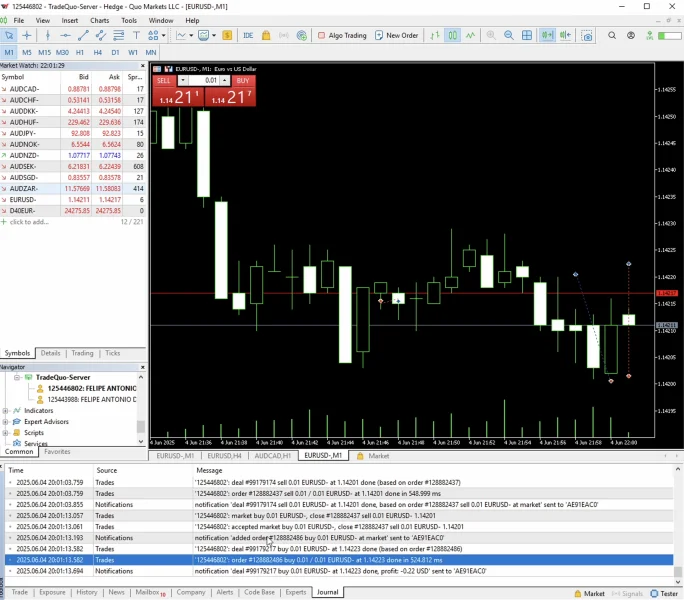Select the trendline drawing tool

(83, 35)
